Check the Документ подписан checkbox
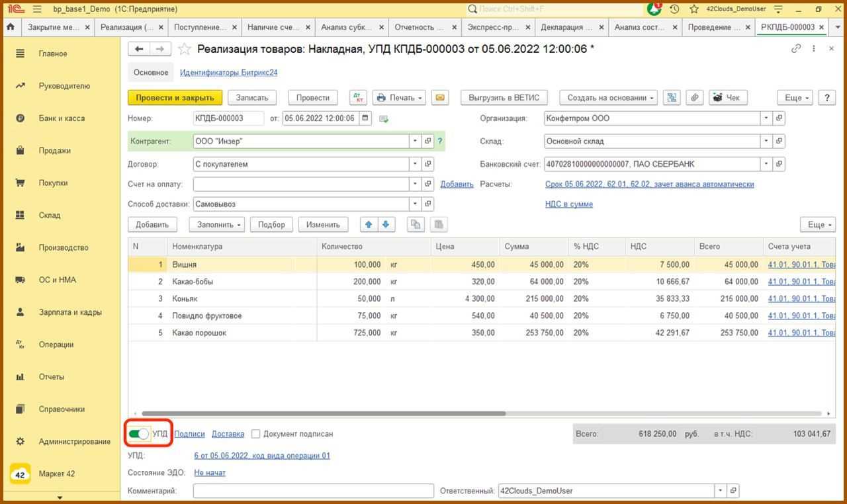Screen dimensions: 847x504 tap(256, 434)
